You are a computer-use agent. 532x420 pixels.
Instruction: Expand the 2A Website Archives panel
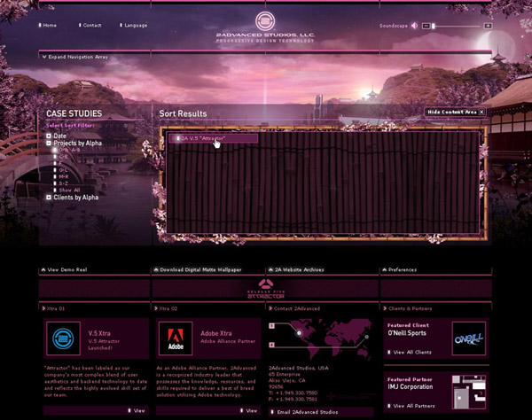coord(296,270)
